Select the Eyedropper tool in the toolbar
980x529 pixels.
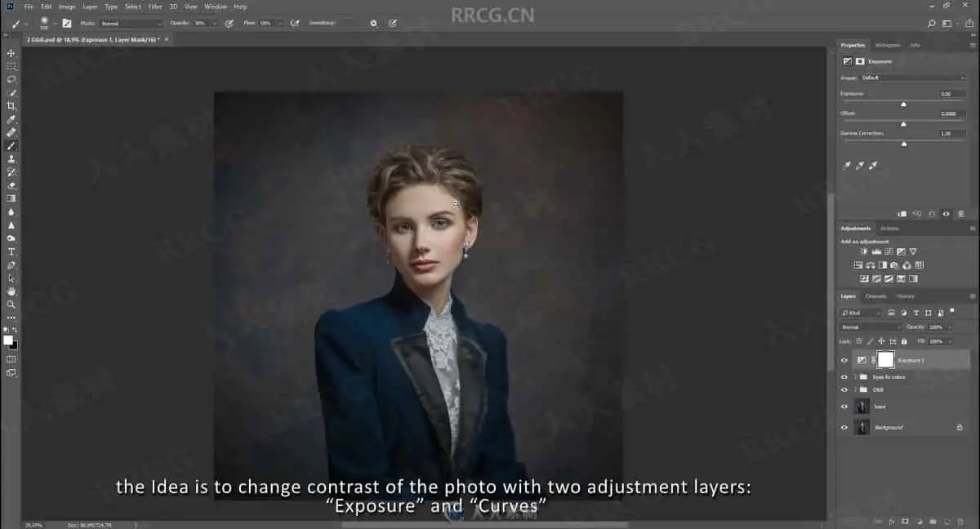point(11,119)
